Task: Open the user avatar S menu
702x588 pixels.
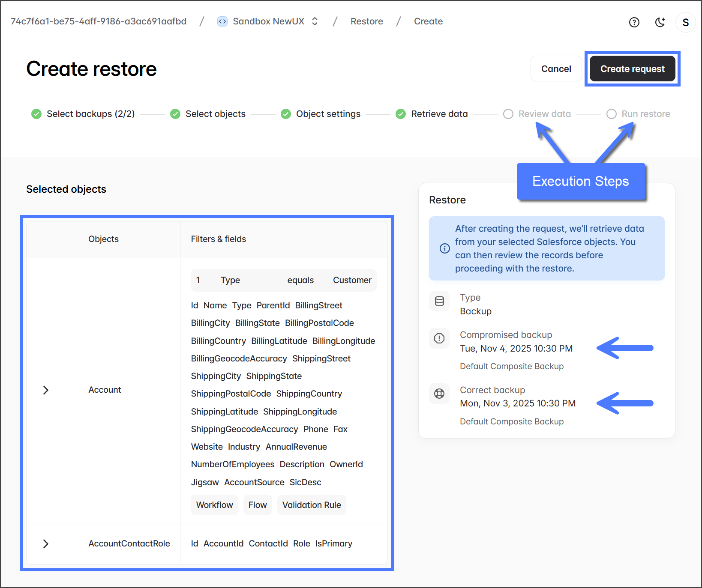Action: click(x=685, y=22)
